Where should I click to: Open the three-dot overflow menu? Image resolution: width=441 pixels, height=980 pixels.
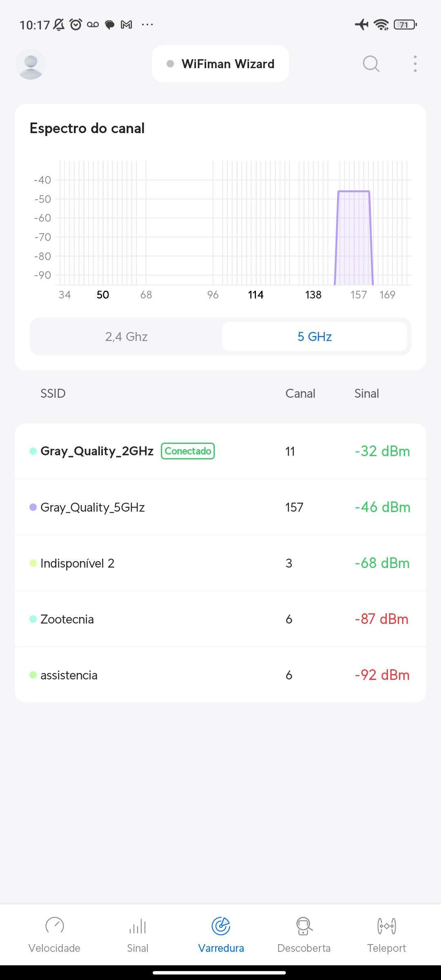(415, 64)
